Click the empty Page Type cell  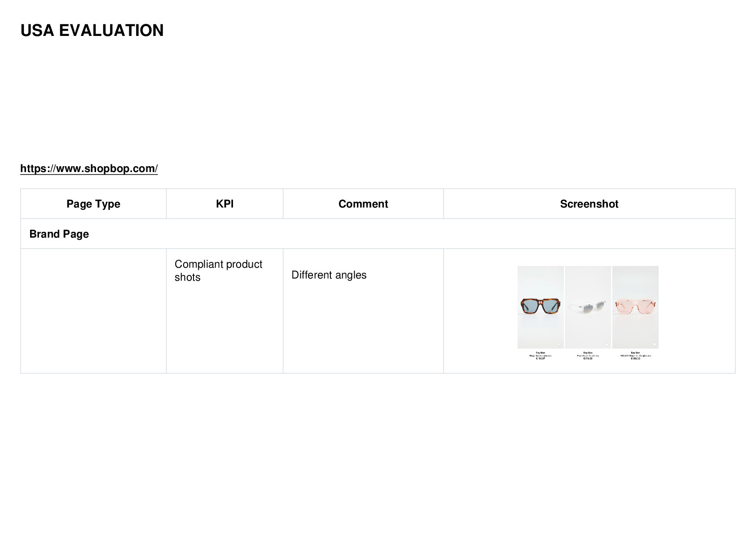point(93,311)
